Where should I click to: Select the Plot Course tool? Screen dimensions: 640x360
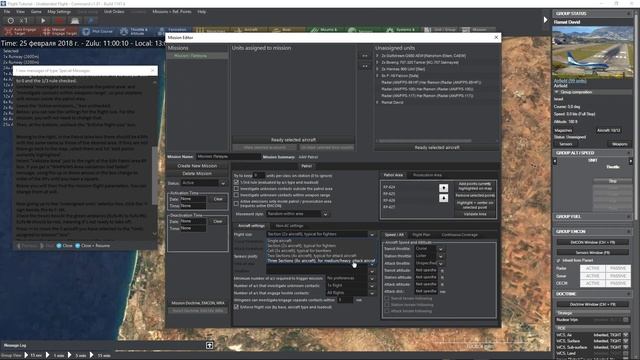(97, 31)
